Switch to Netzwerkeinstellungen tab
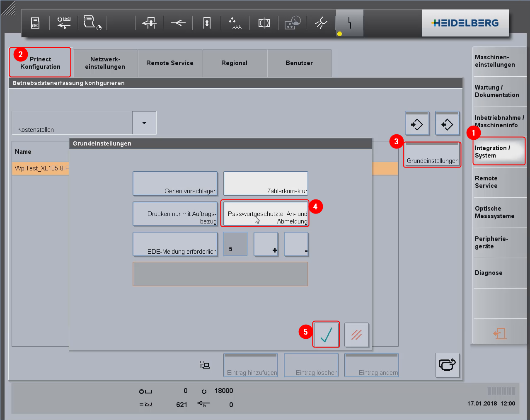This screenshot has width=530, height=420. pyautogui.click(x=105, y=63)
